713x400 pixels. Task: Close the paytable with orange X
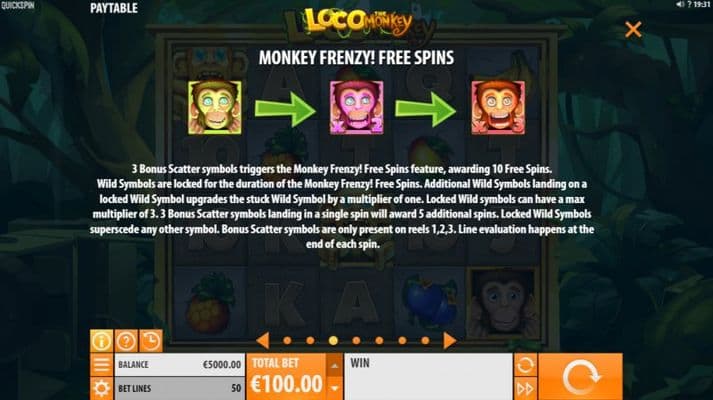[x=633, y=30]
